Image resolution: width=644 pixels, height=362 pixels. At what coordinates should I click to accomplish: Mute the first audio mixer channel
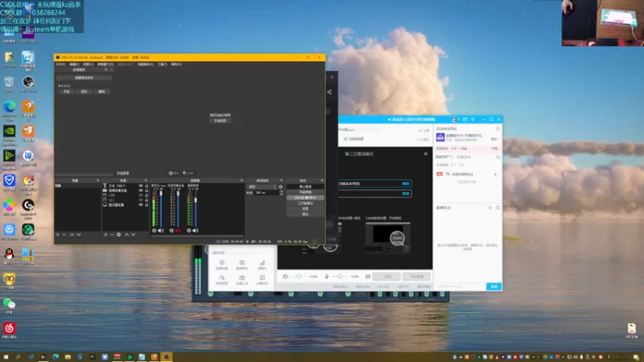[x=160, y=231]
